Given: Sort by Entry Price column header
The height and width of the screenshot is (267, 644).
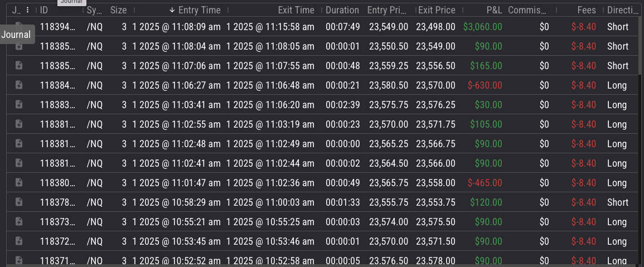Looking at the screenshot, I should (x=388, y=10).
